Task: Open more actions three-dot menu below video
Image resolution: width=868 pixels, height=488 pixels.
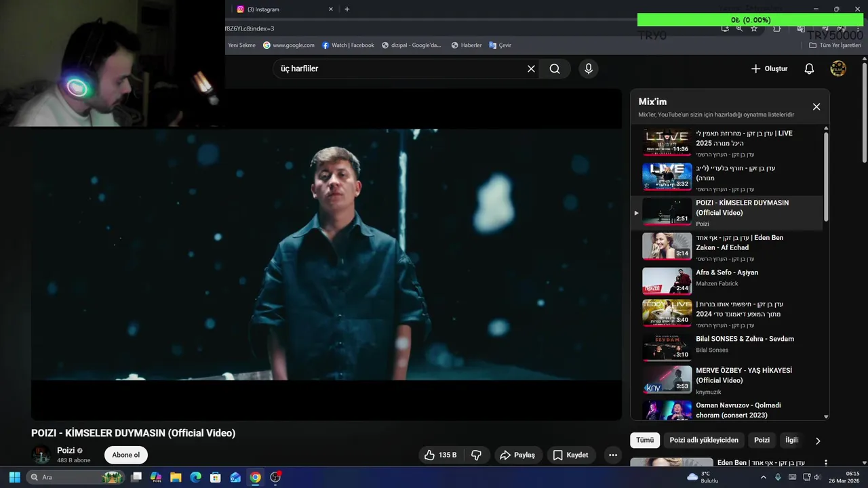Action: [613, 455]
